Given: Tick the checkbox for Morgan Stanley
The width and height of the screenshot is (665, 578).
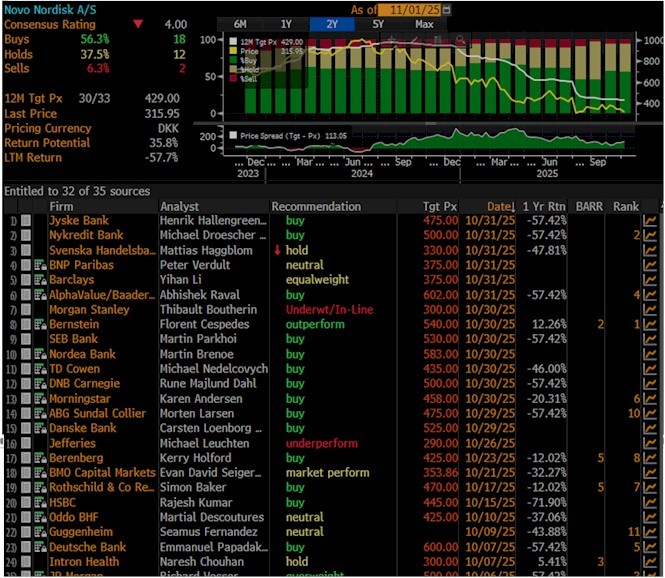Looking at the screenshot, I should pos(26,310).
